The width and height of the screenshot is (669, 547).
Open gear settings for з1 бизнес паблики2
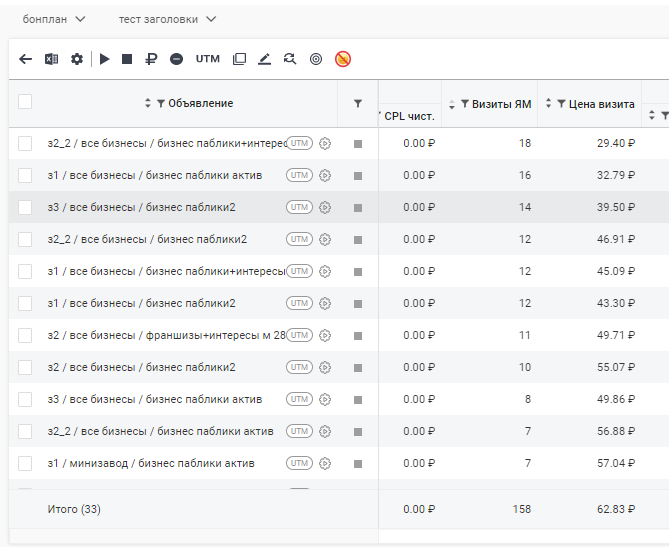point(325,303)
